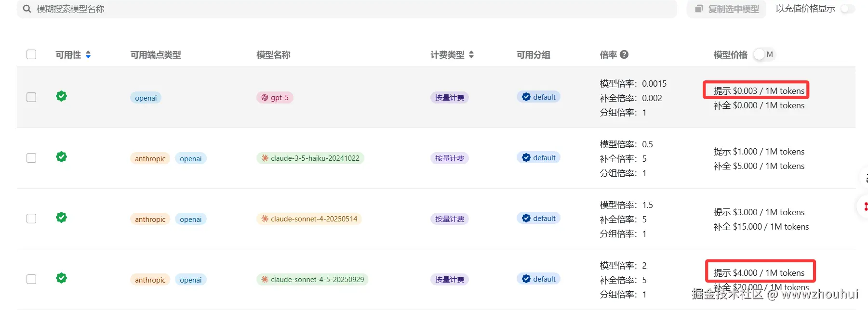Click the verified badge in claude-sonnet-4-20250514's default tag

(x=526, y=218)
